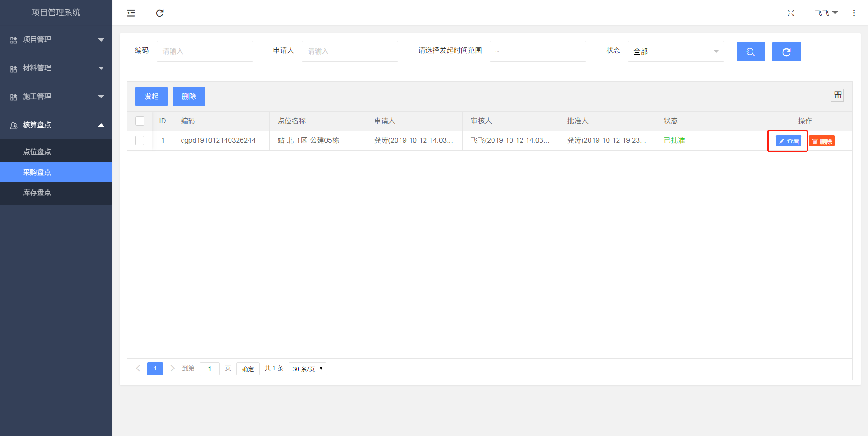This screenshot has width=868, height=436.
Task: Click the 确定 pagination button
Action: point(248,369)
